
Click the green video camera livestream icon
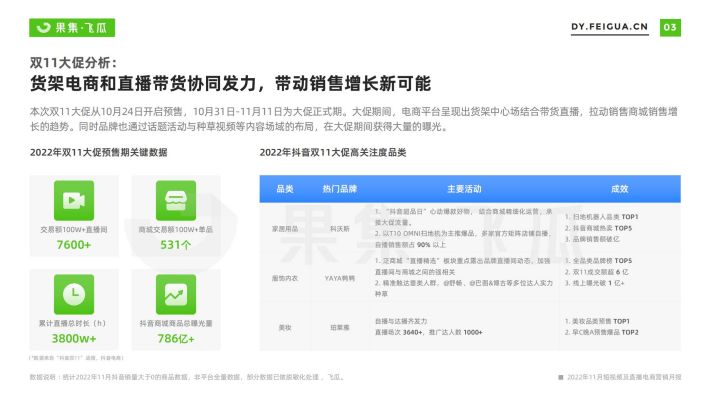tap(74, 201)
